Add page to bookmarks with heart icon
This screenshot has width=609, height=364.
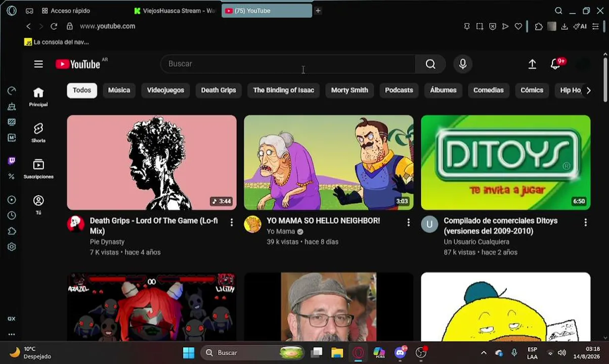point(518,26)
